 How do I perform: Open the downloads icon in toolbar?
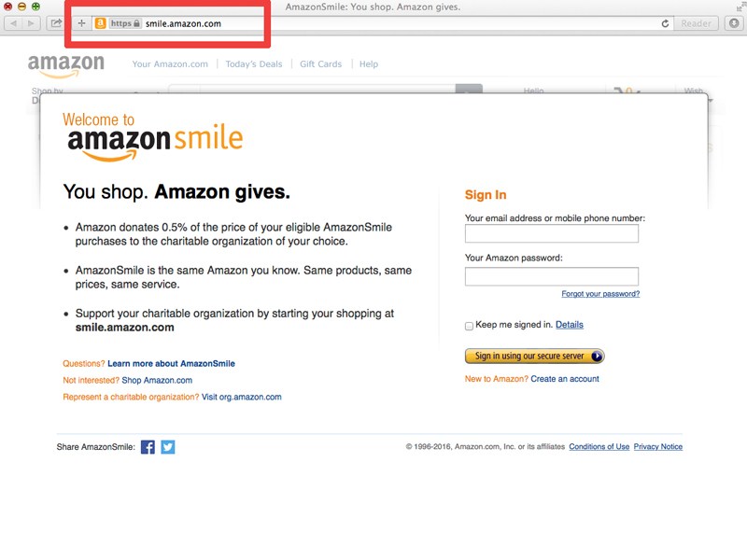pos(734,23)
